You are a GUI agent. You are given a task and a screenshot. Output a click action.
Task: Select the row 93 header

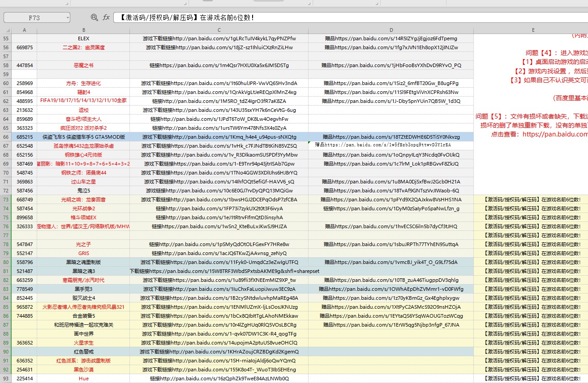(x=5, y=379)
